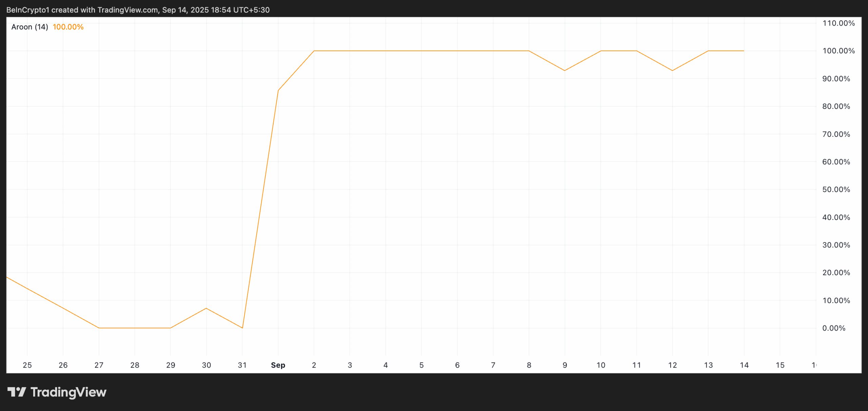Click date 14 on time axis

click(744, 365)
